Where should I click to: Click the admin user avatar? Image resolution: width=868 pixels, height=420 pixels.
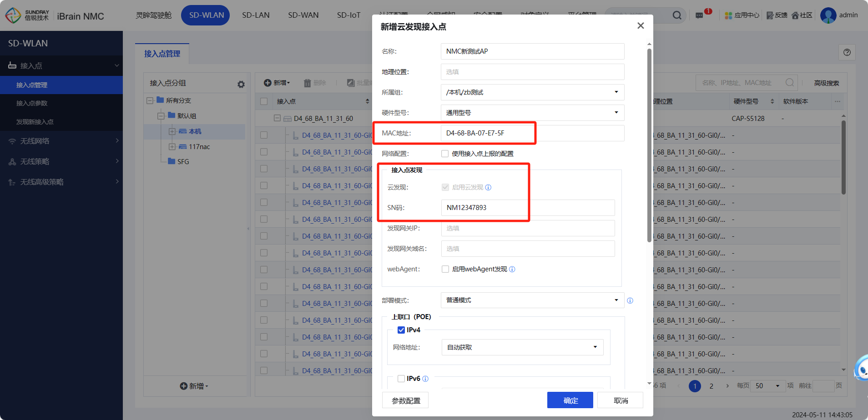(828, 15)
